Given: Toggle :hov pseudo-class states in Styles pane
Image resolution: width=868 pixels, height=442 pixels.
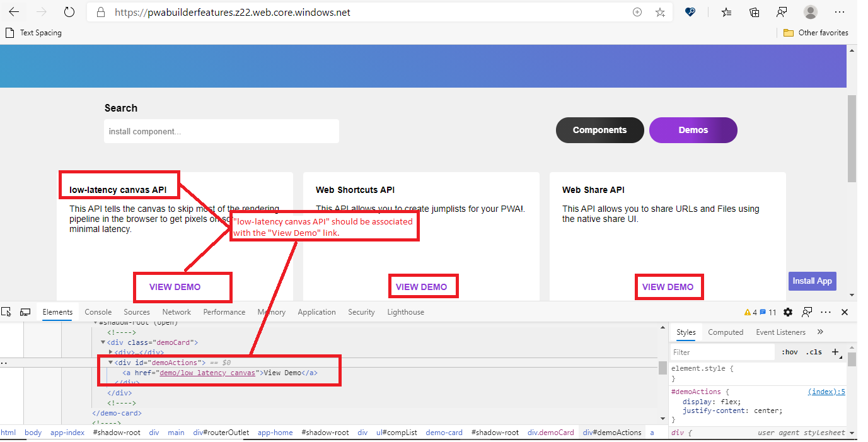Looking at the screenshot, I should (x=790, y=352).
